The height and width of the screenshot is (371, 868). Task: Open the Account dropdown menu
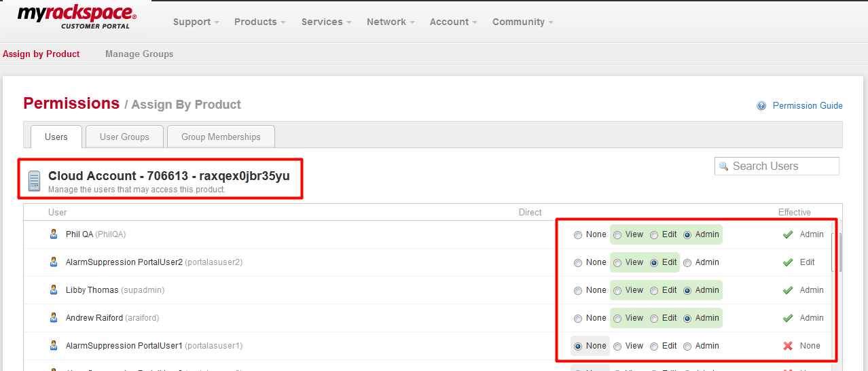[x=454, y=22]
